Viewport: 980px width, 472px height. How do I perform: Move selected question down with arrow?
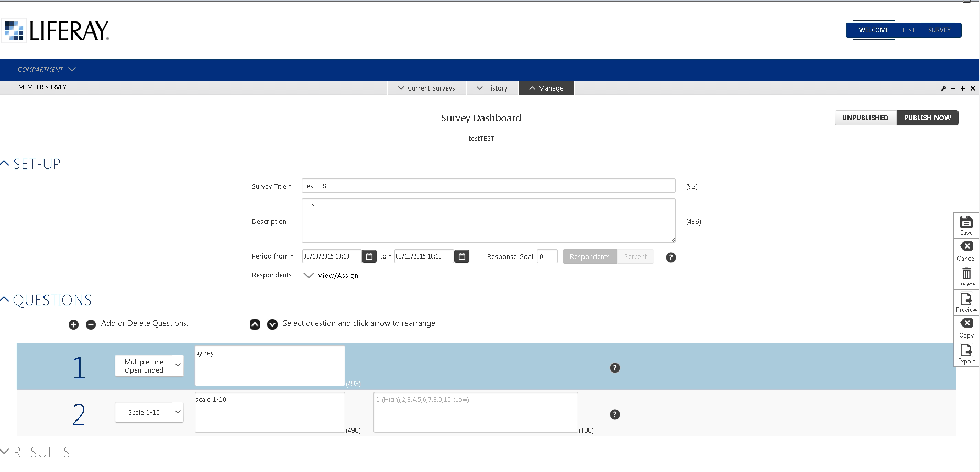pos(272,324)
